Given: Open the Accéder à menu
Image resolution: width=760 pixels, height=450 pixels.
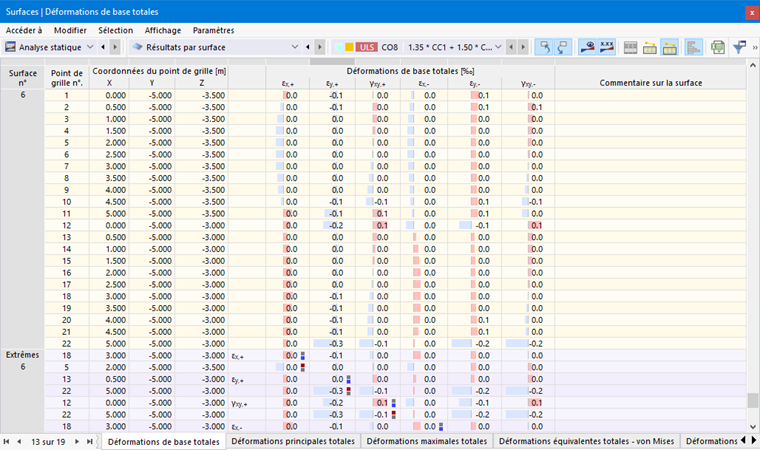Looking at the screenshot, I should point(24,30).
